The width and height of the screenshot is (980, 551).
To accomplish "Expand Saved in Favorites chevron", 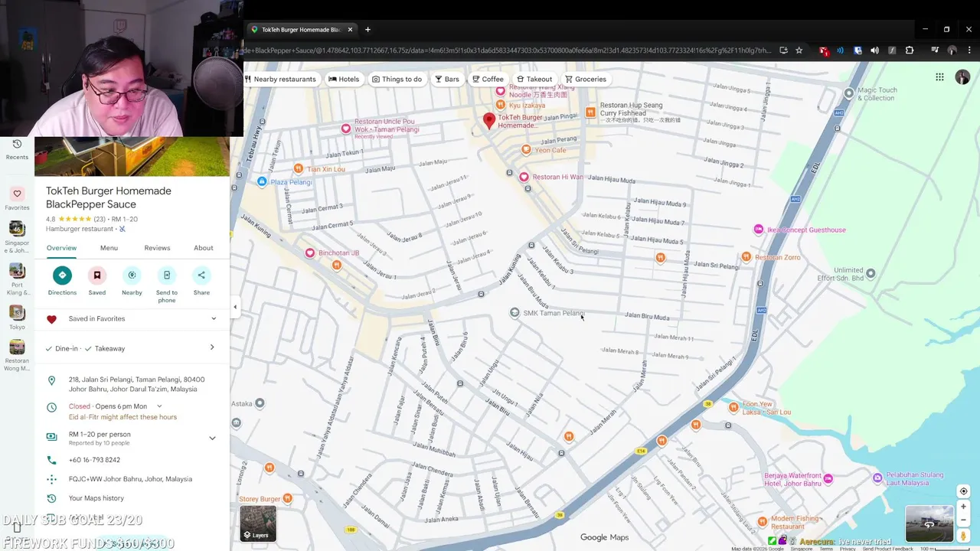I will 214,318.
